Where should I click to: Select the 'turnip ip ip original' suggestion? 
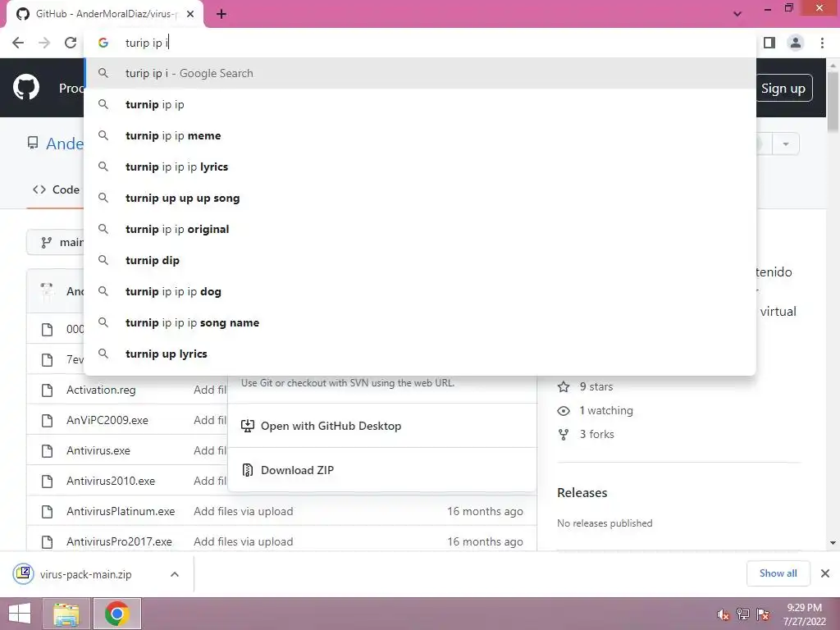pos(420,229)
